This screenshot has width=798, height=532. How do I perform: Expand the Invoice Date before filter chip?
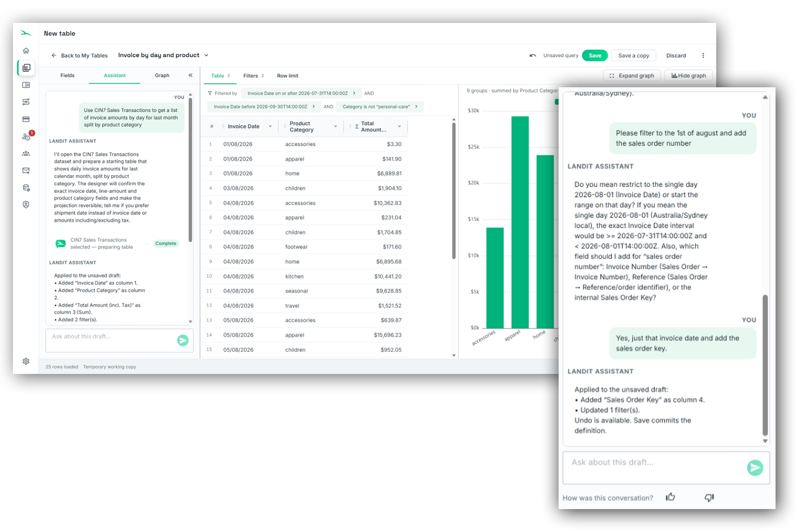[264, 107]
